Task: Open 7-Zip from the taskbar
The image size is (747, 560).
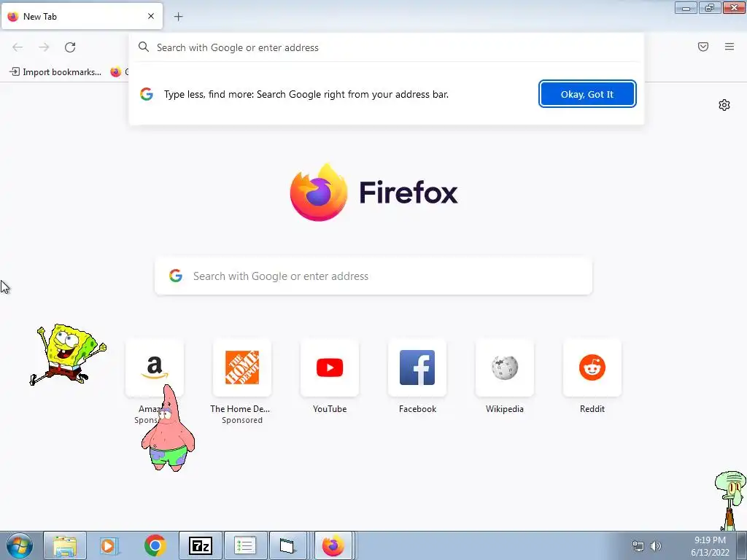Action: [201, 545]
